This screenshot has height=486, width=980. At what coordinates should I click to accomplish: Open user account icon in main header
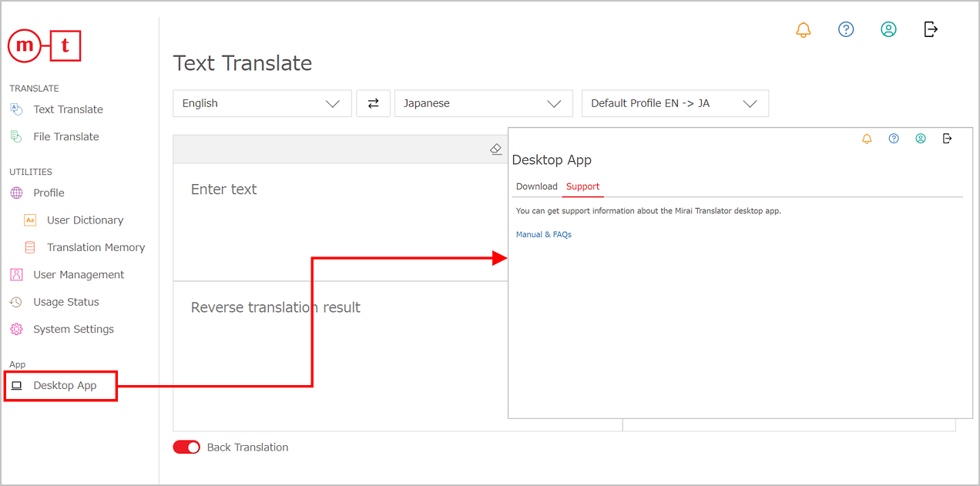click(x=888, y=29)
